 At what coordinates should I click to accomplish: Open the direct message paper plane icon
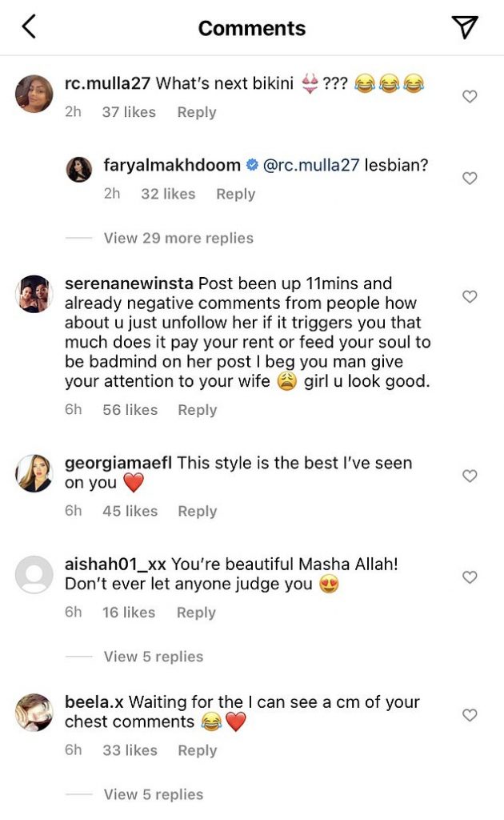coord(465,27)
